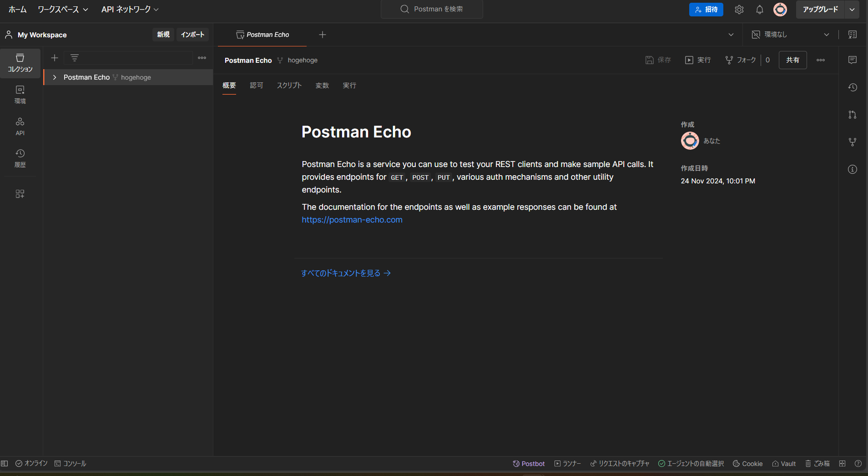Open the API ネットワーク dropdown menu
This screenshot has width=868, height=476.
[x=130, y=10]
